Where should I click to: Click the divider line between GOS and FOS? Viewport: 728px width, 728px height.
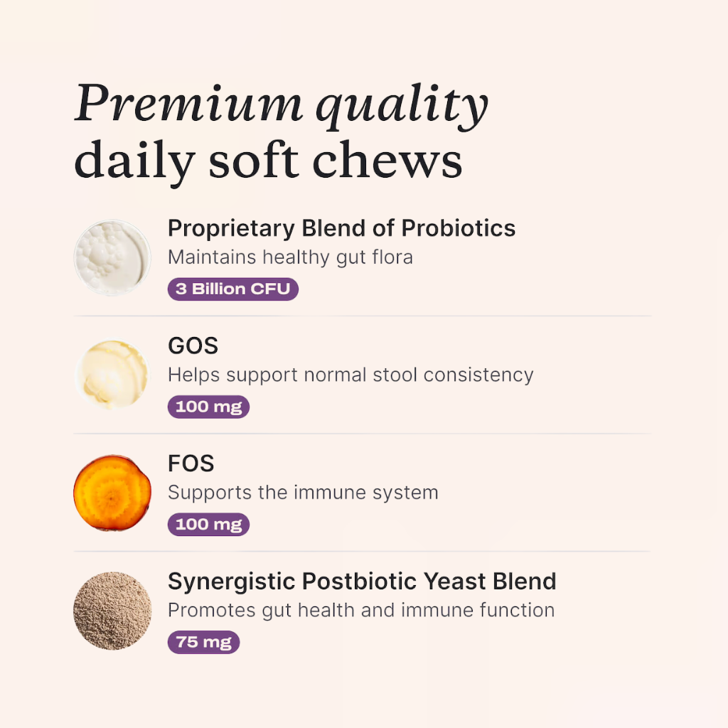pos(363,434)
